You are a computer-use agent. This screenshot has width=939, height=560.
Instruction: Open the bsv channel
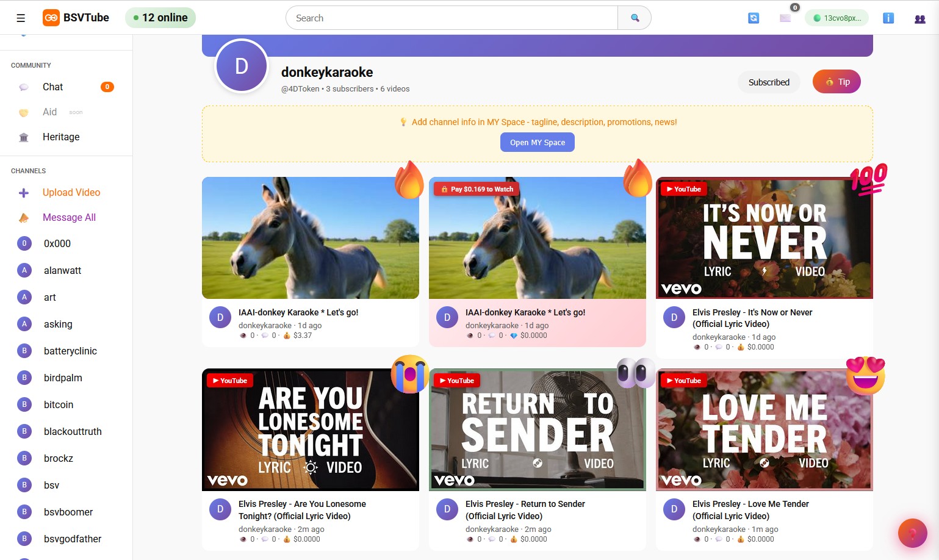point(66,485)
